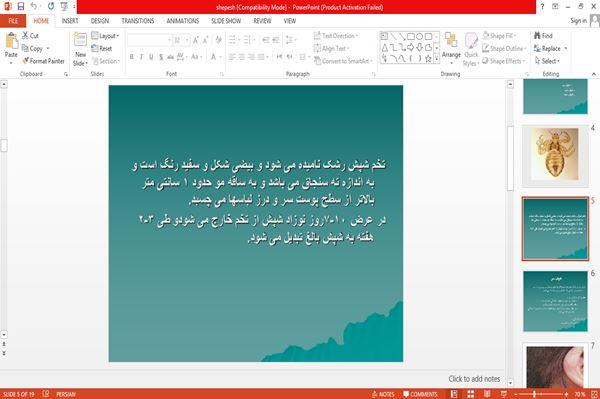Expand Shape Outline options

[x=504, y=48]
